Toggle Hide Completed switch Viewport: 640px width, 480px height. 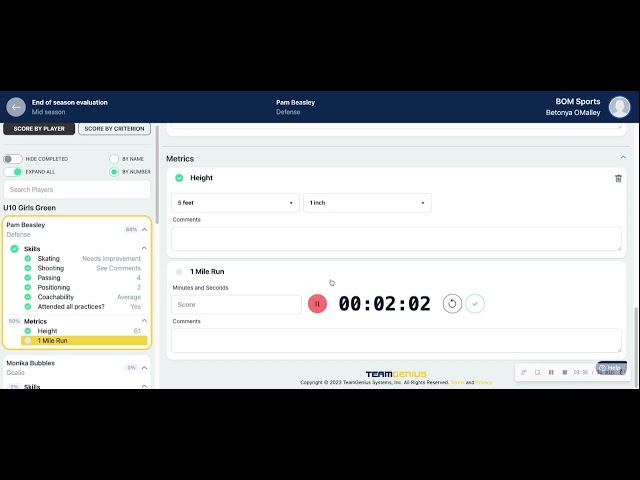[x=13, y=159]
